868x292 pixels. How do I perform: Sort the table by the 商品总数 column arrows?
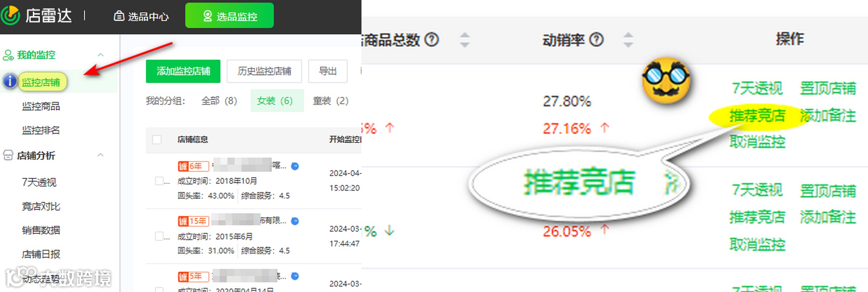pyautogui.click(x=465, y=40)
